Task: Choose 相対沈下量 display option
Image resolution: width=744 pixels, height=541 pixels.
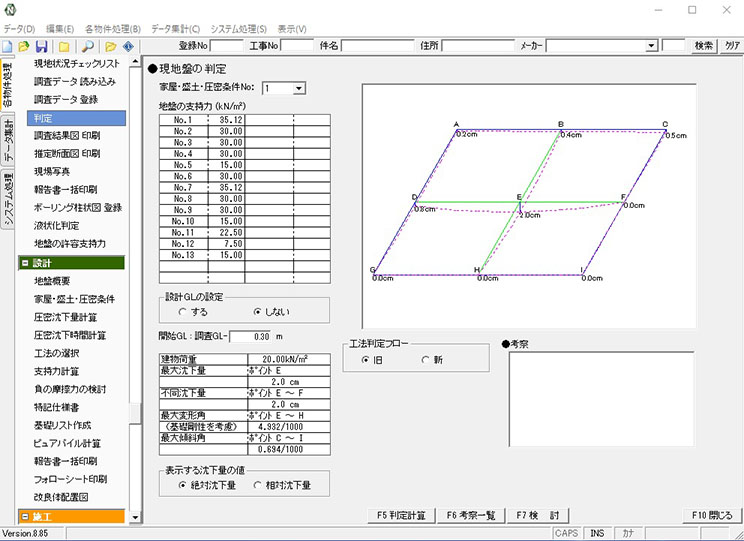Action: tap(259, 485)
